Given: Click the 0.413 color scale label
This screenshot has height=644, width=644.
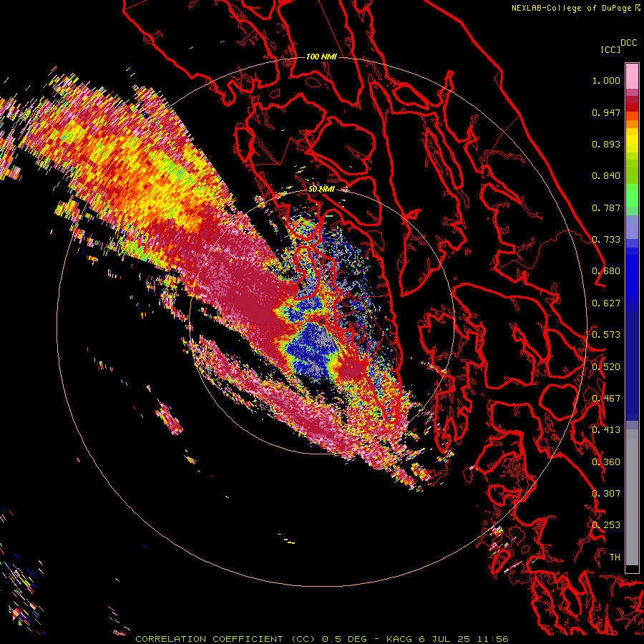Looking at the screenshot, I should point(606,430).
